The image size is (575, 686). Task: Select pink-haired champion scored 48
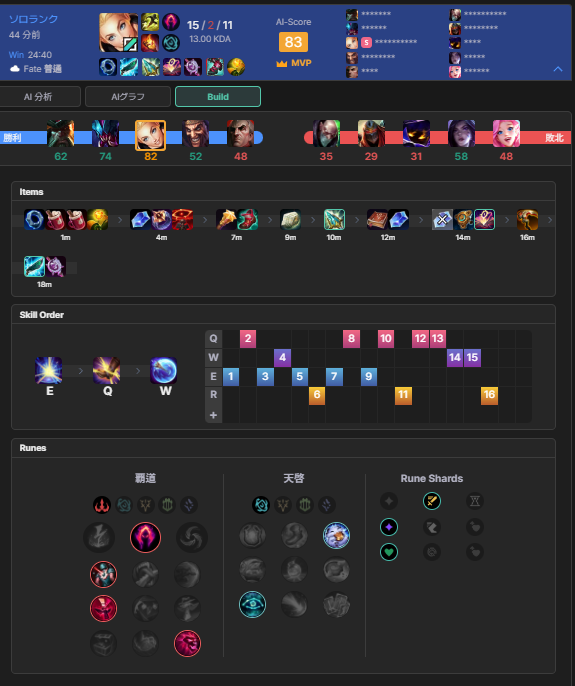pos(506,134)
